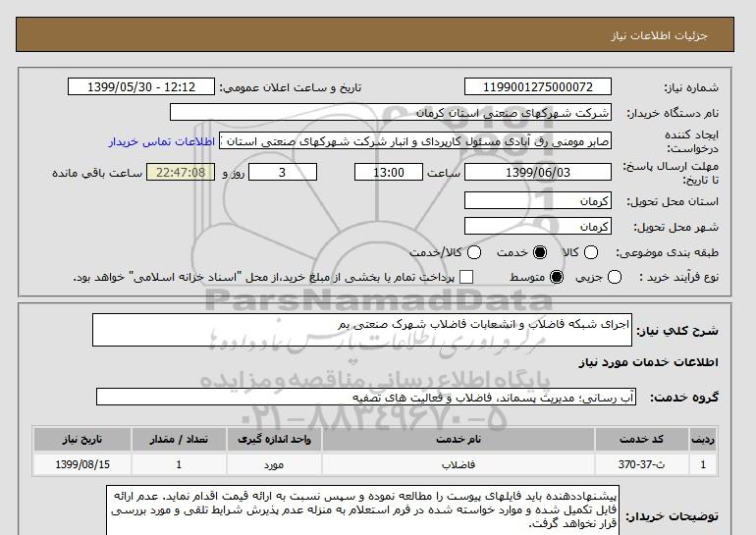The image size is (756, 535).
Task: Click the گروه خدمت label
Action: point(683,398)
